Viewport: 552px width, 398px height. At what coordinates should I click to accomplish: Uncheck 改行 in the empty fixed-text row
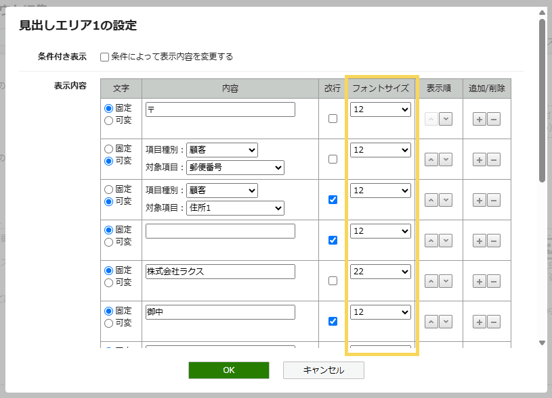(332, 240)
